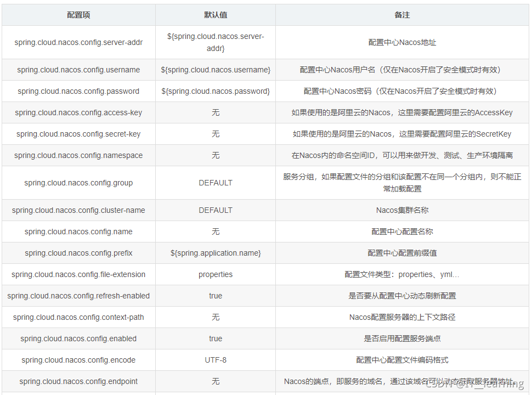Select spring.cloud.nacos.config.file-extension cell
The width and height of the screenshot is (532, 395).
tap(78, 274)
